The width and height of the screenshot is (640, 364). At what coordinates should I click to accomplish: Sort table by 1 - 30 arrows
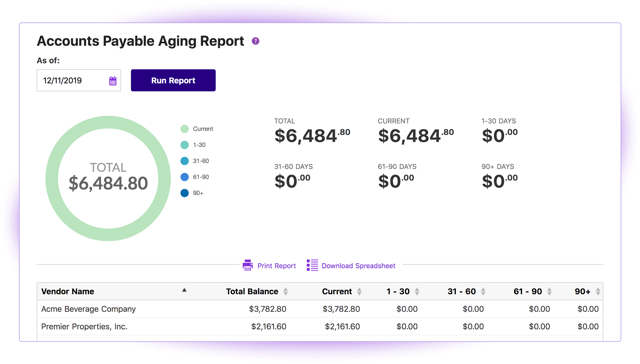point(417,292)
